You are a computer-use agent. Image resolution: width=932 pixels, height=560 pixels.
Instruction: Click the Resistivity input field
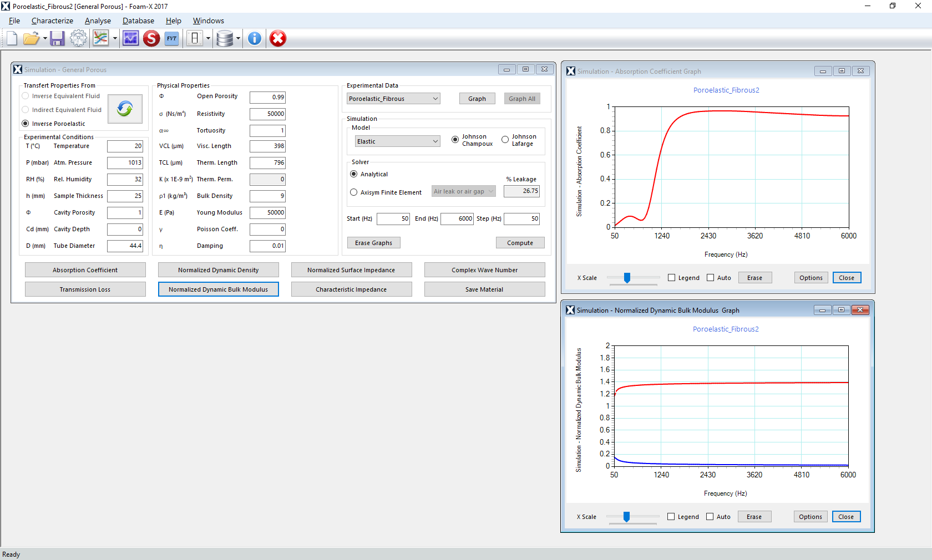coord(267,114)
